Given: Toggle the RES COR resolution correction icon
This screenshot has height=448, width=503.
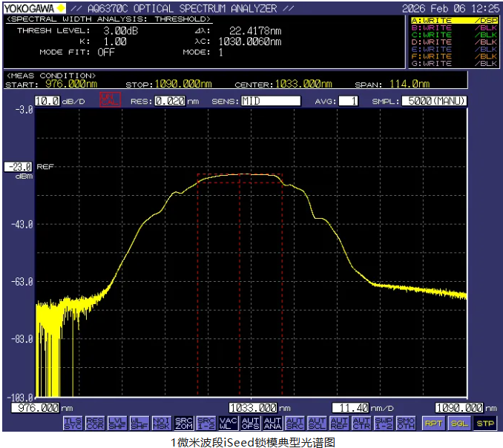Looking at the screenshot, I should (x=96, y=423).
